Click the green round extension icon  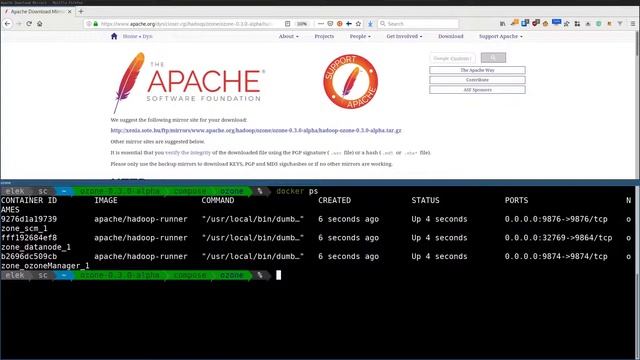[599, 24]
